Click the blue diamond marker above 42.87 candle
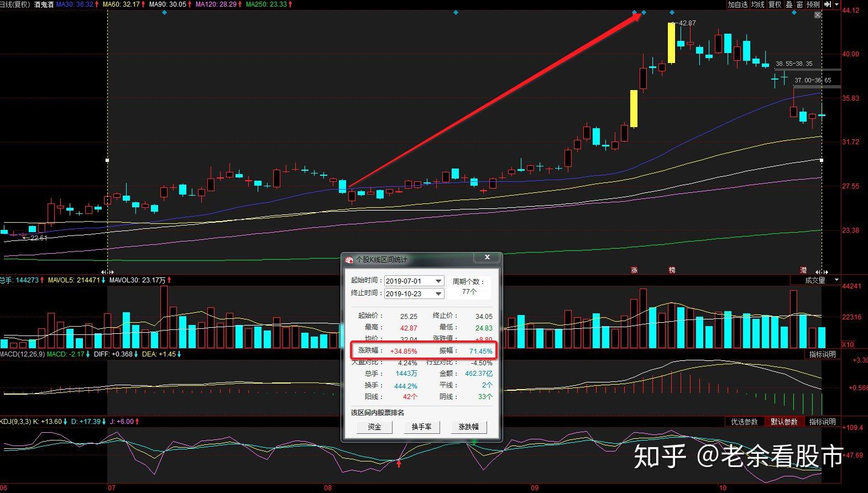The width and height of the screenshot is (868, 493). 672,12
